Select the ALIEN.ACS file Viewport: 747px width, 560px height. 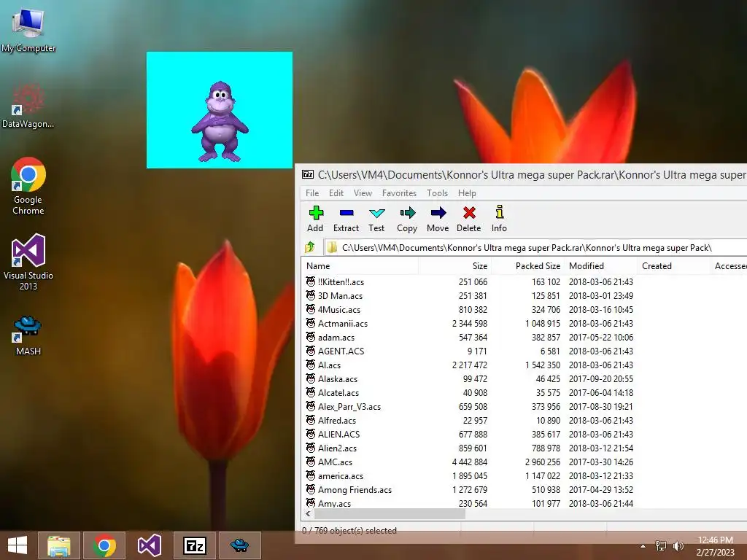(x=338, y=435)
